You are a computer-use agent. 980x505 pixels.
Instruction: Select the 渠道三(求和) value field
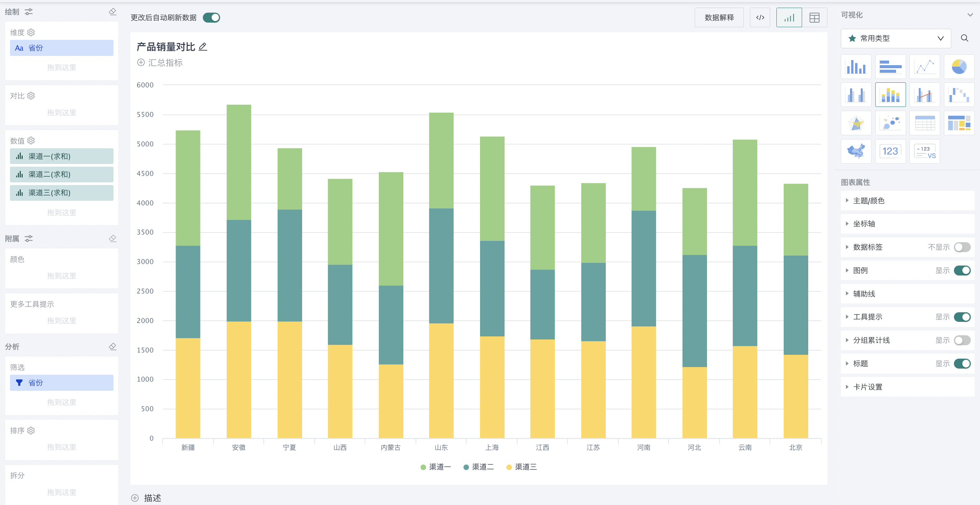(x=62, y=193)
